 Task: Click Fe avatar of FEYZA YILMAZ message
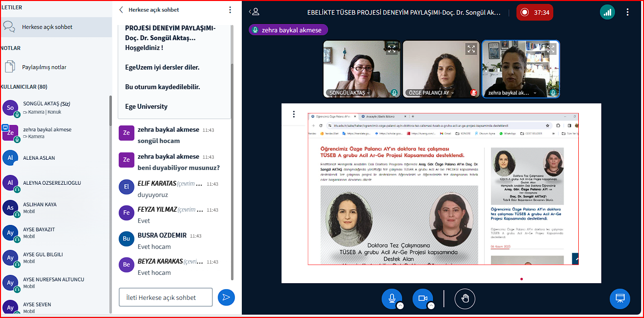pyautogui.click(x=127, y=213)
